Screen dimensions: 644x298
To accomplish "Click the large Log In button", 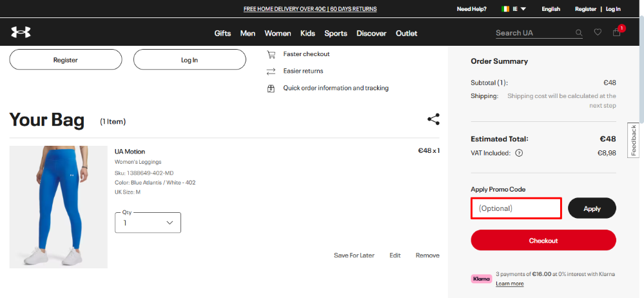I will (x=190, y=60).
